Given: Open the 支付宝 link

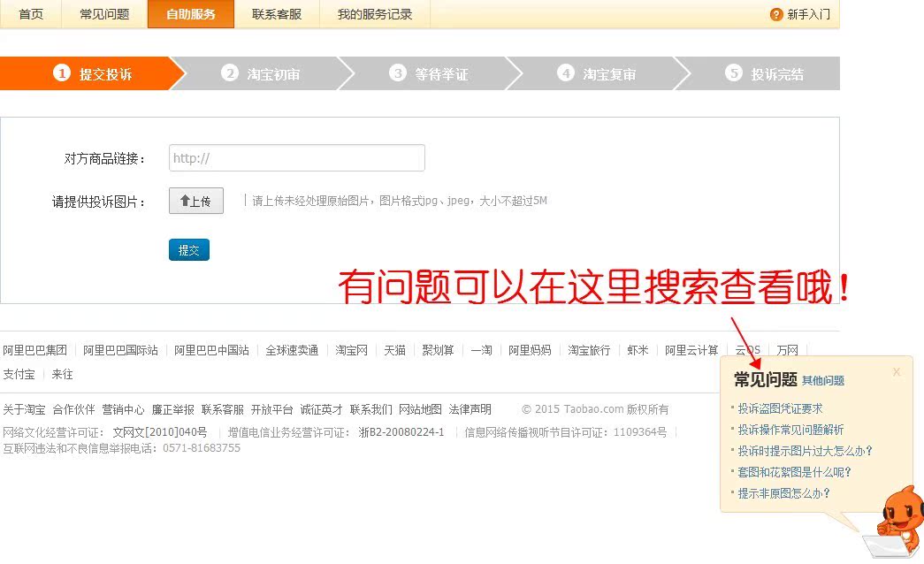Looking at the screenshot, I should [x=19, y=374].
